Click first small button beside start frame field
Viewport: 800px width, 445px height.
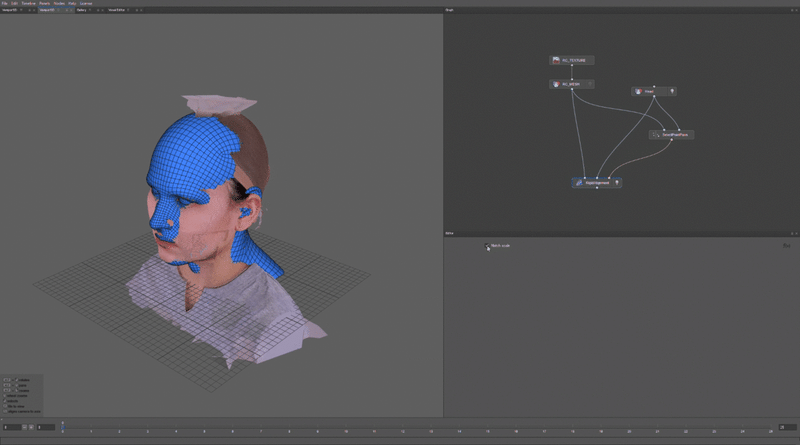point(24,427)
